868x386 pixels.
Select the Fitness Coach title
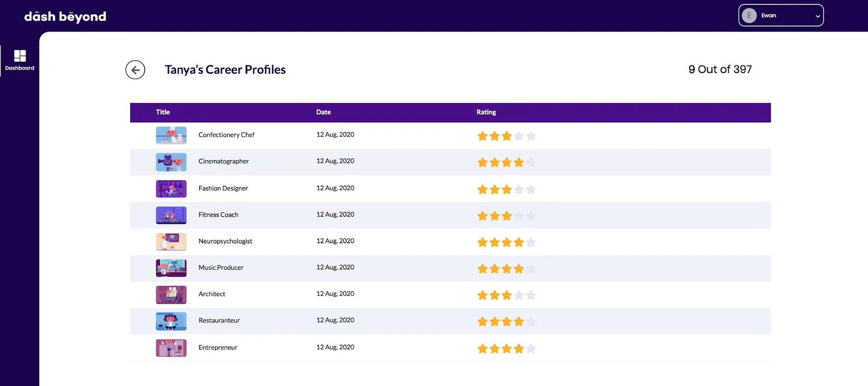click(x=218, y=215)
